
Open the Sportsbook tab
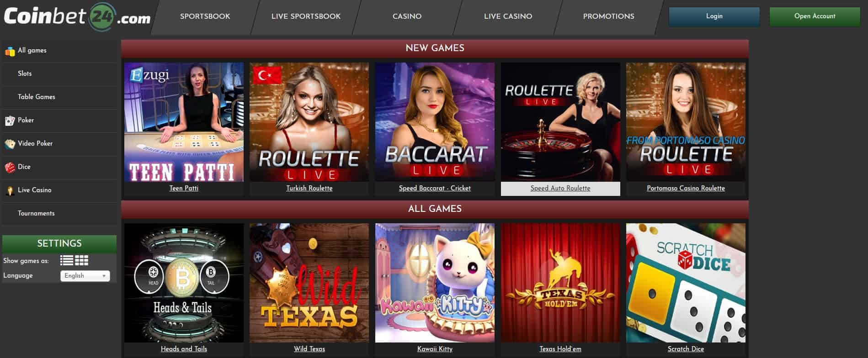tap(205, 16)
